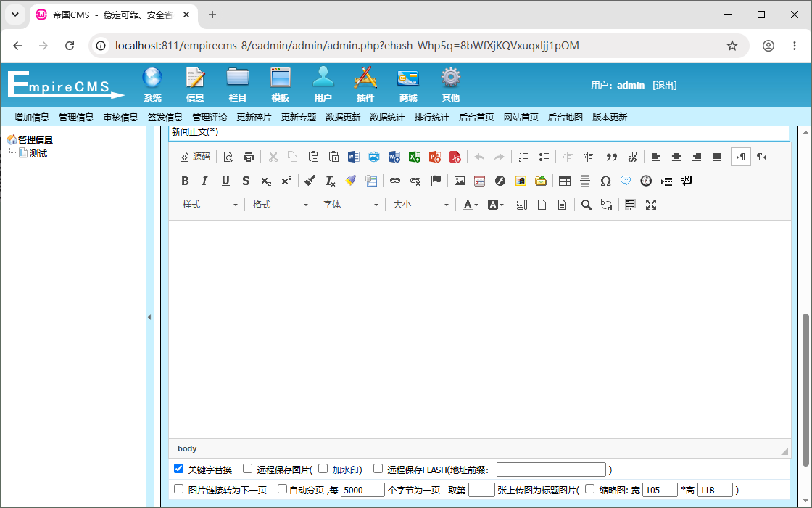This screenshot has width=812, height=508.
Task: Click the 测试 tree item
Action: click(x=38, y=153)
